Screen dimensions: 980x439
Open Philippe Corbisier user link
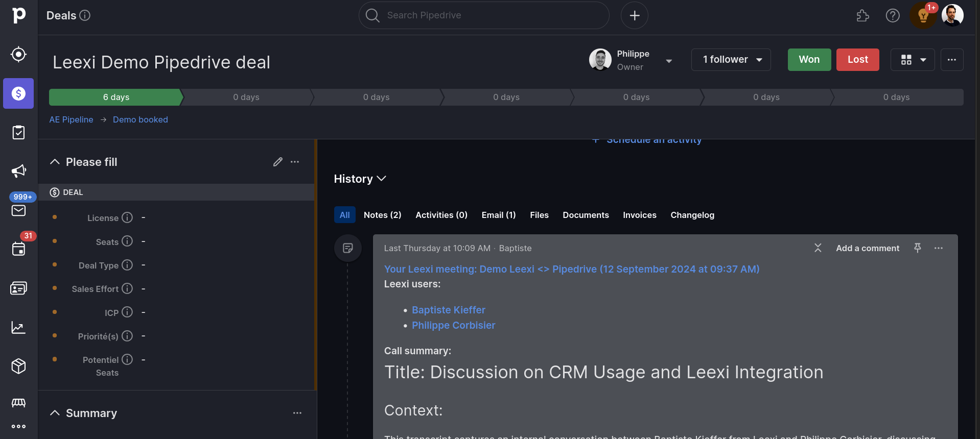tap(454, 325)
